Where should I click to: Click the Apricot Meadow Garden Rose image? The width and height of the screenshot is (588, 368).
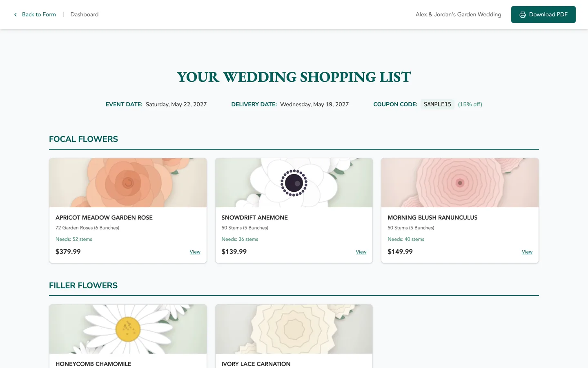click(x=128, y=183)
